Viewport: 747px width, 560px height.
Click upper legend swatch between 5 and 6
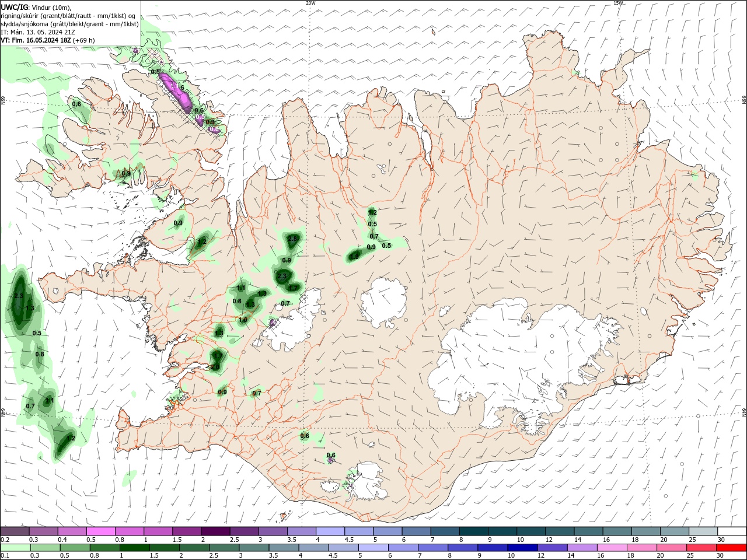pos(387,531)
